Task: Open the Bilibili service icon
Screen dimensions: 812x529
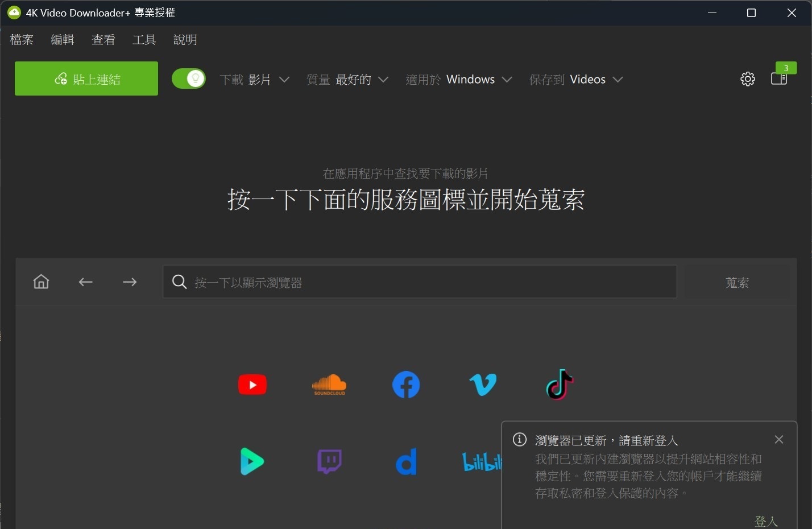Action: point(482,462)
